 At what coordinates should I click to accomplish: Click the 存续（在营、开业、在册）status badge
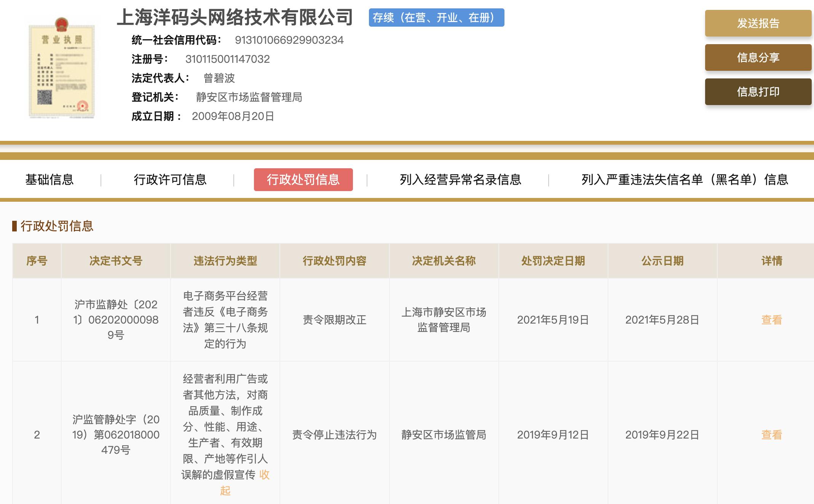click(x=436, y=18)
